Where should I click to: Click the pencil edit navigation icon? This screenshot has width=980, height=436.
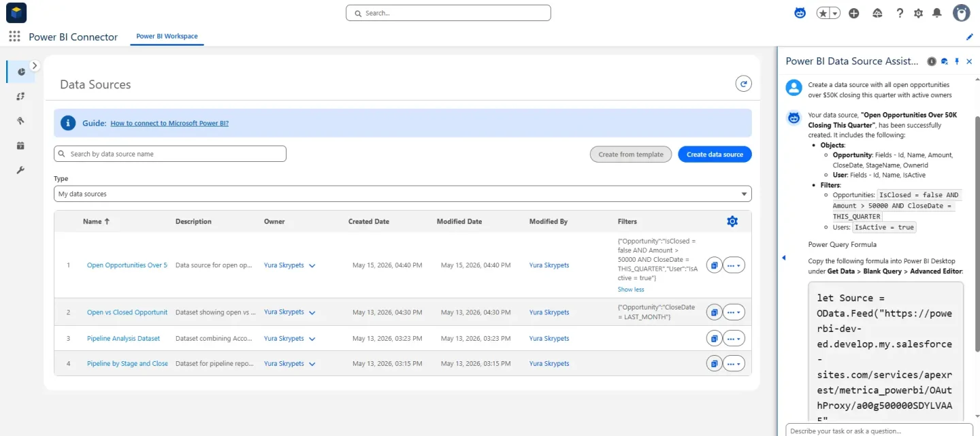coord(970,37)
